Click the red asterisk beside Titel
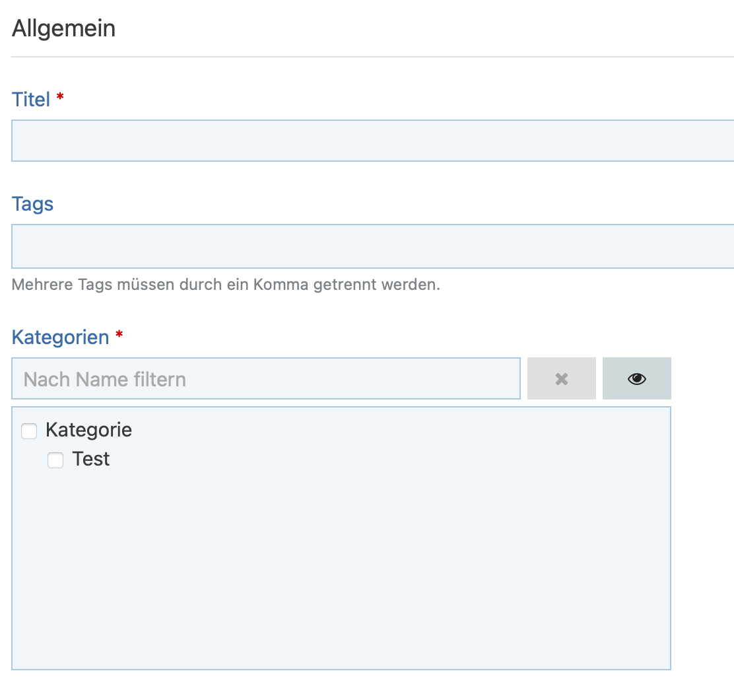This screenshot has height=700, width=734. [x=60, y=98]
